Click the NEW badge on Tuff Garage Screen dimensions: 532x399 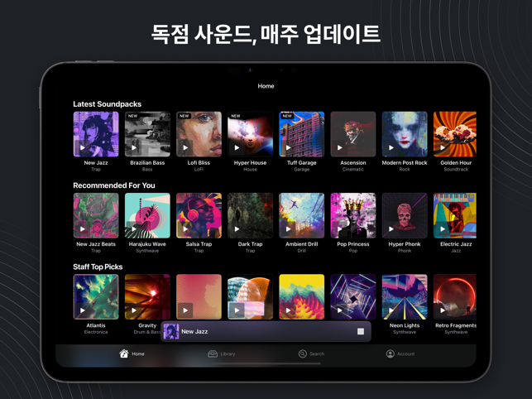point(287,116)
